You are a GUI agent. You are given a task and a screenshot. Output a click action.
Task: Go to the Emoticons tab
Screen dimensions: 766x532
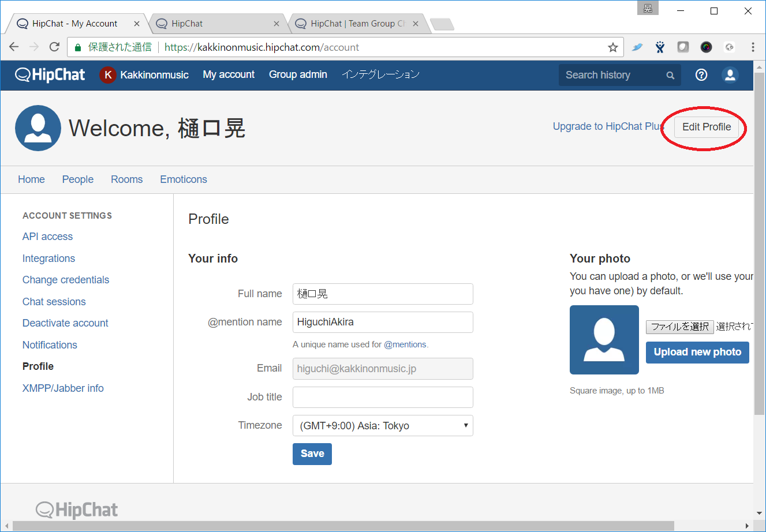click(184, 179)
